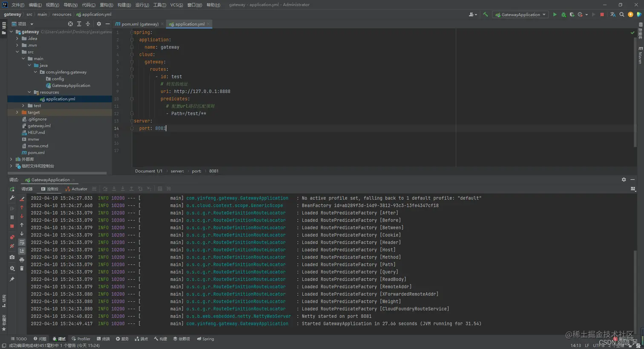Open the VCS(S) menu

(x=177, y=5)
